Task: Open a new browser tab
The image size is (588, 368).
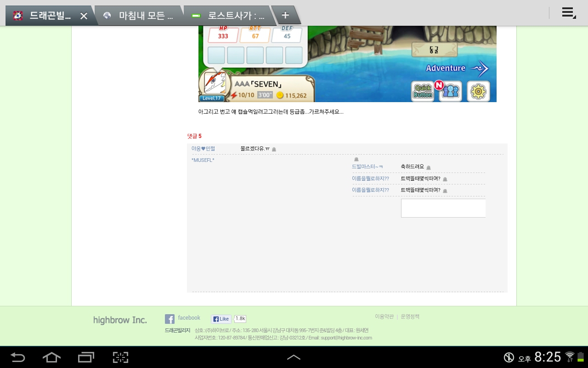Action: [285, 15]
